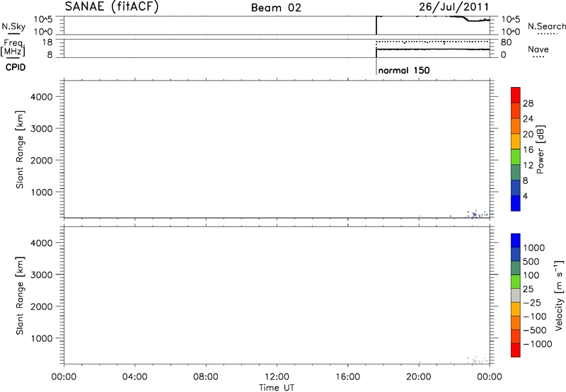566x392 pixels.
Task: Click the red top swatch of Power colorbar
Action: (516, 95)
